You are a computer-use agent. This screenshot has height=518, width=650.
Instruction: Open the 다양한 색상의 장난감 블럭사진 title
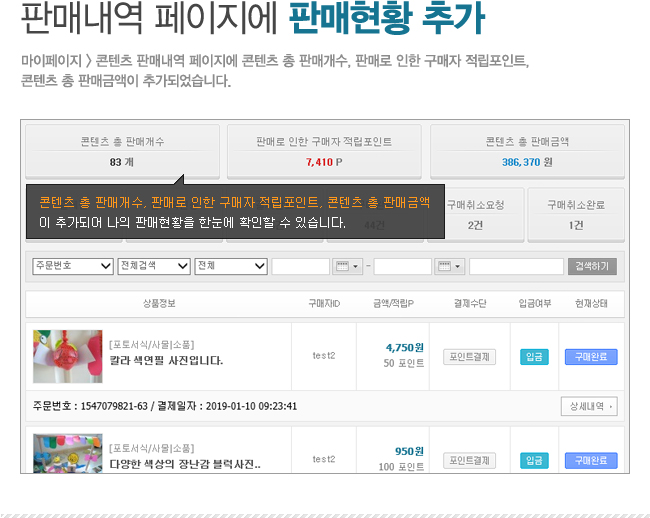[x=185, y=464]
